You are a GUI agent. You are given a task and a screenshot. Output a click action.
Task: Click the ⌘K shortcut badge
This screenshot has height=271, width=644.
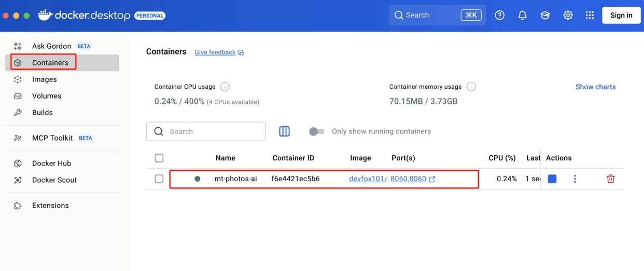pos(471,15)
